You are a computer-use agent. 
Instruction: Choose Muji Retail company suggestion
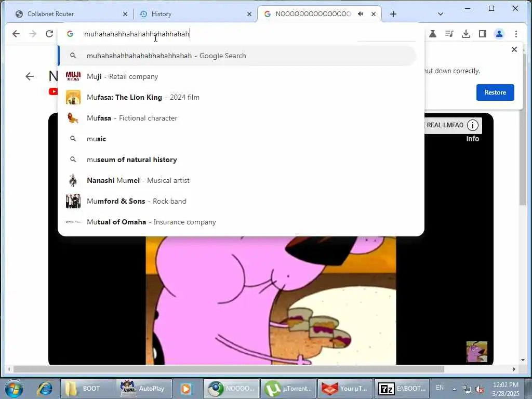pyautogui.click(x=237, y=76)
